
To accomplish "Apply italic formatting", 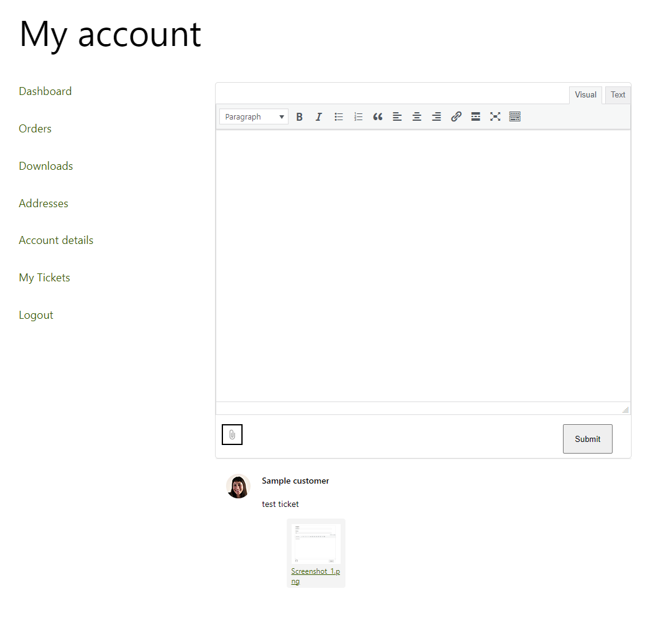I will click(x=319, y=116).
